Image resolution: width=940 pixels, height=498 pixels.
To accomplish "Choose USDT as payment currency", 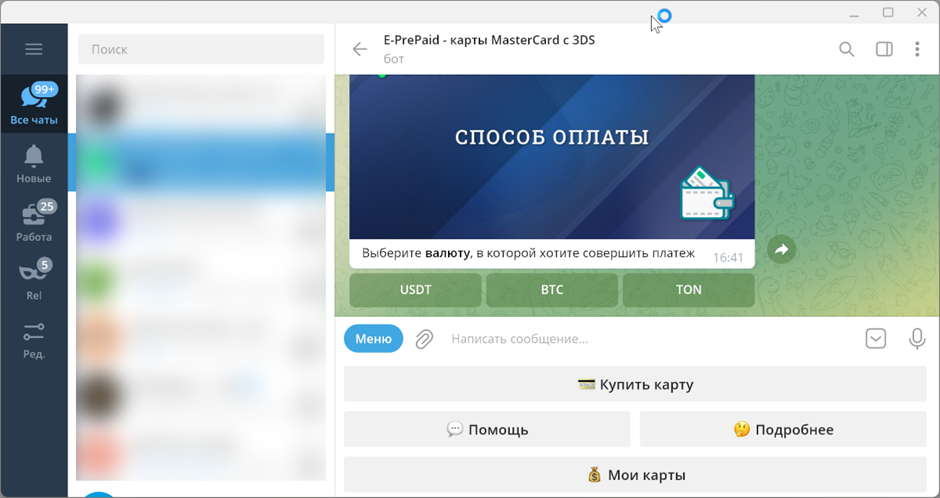I will (415, 290).
